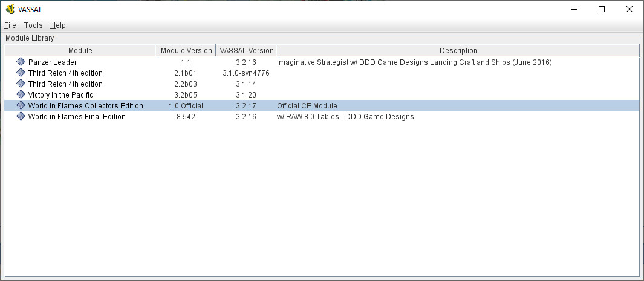Click the icon beside Third Reich 2.1b01
Image resolution: width=644 pixels, height=281 pixels.
21,73
